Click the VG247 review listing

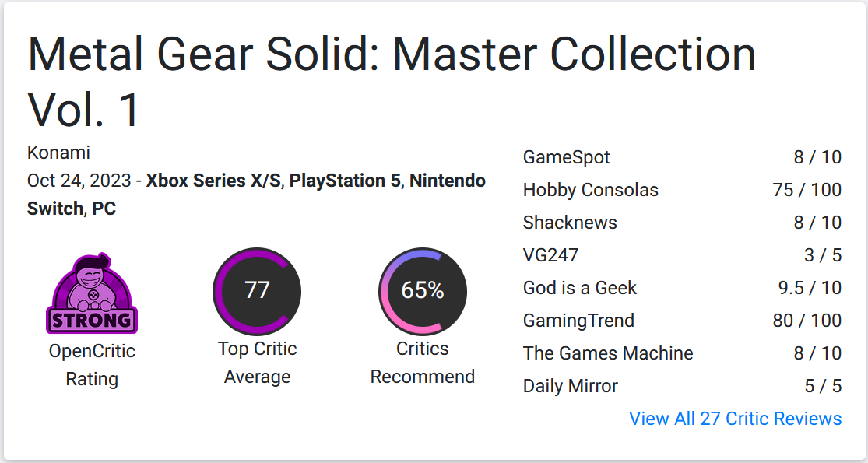click(x=682, y=255)
